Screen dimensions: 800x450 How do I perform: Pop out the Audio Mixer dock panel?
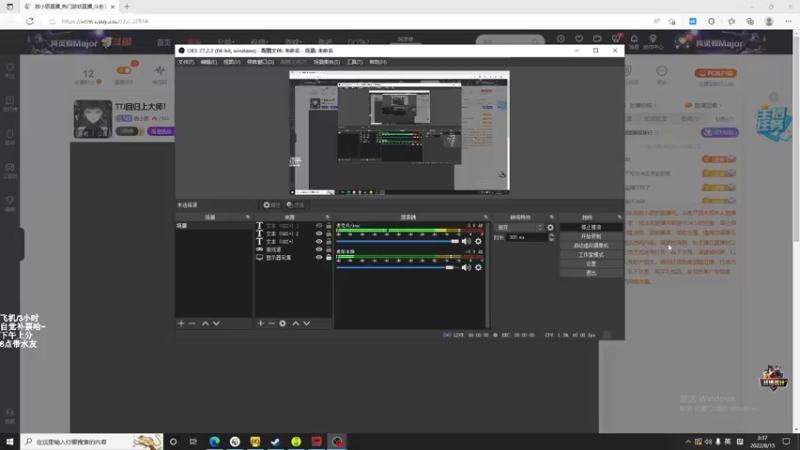coord(486,217)
